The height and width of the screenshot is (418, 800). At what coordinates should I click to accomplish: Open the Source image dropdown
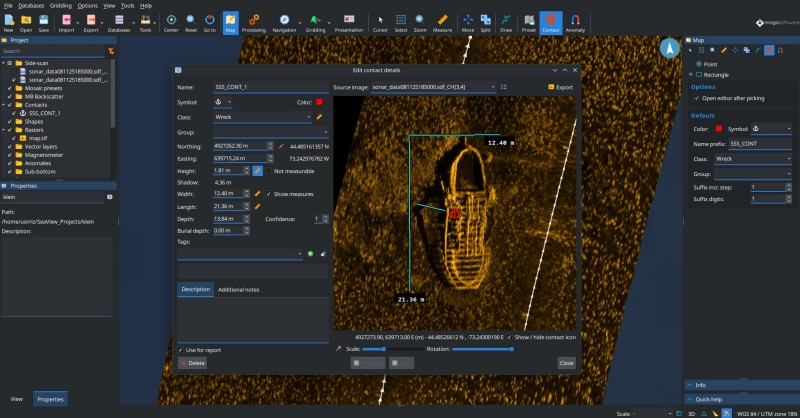tap(433, 87)
